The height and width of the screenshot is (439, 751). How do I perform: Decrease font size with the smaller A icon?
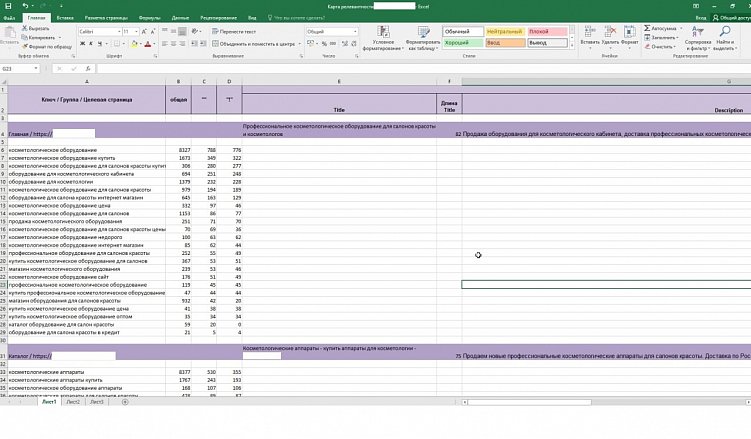coord(153,32)
